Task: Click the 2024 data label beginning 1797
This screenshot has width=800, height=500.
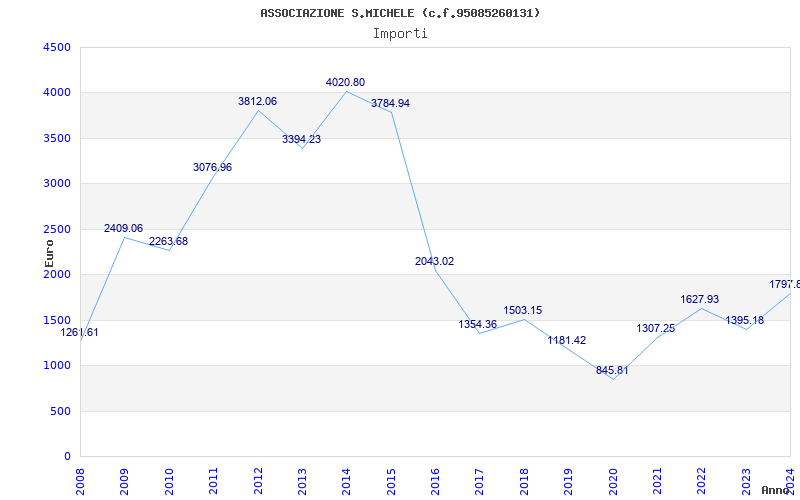Action: 785,285
